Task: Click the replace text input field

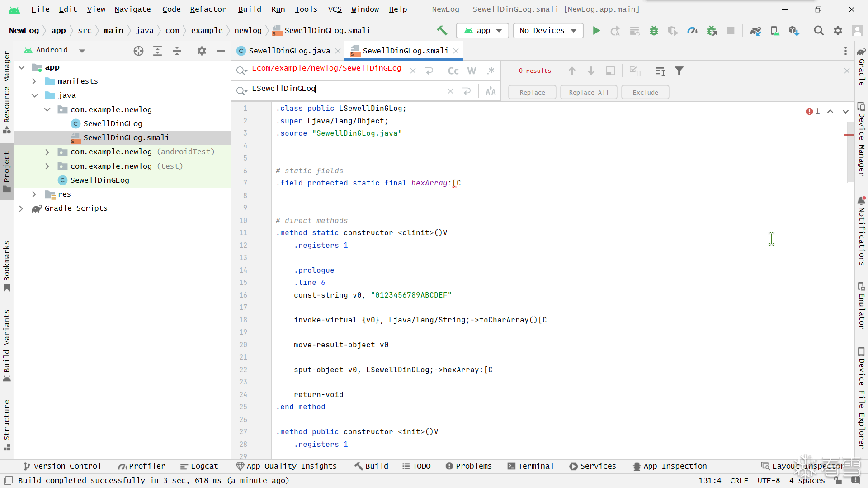Action: (x=348, y=89)
